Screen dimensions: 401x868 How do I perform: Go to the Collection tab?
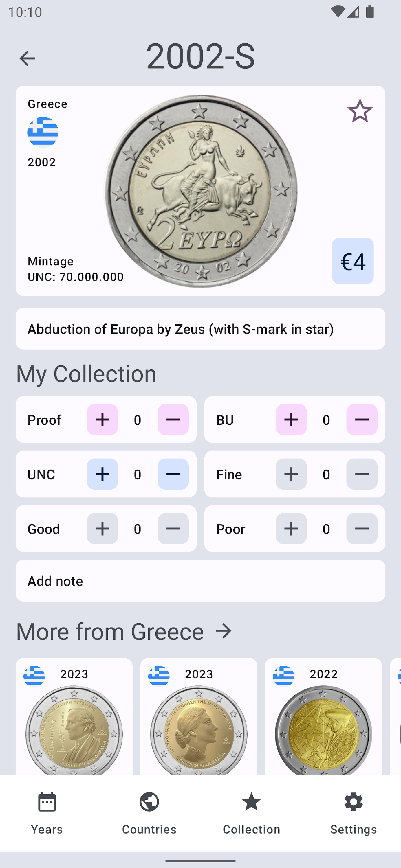tap(252, 813)
